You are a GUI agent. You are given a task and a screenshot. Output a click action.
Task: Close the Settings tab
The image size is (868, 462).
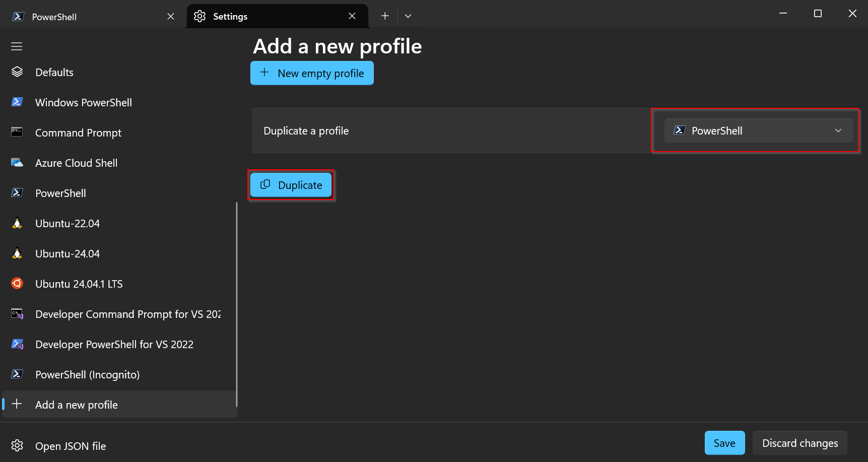[x=352, y=16]
